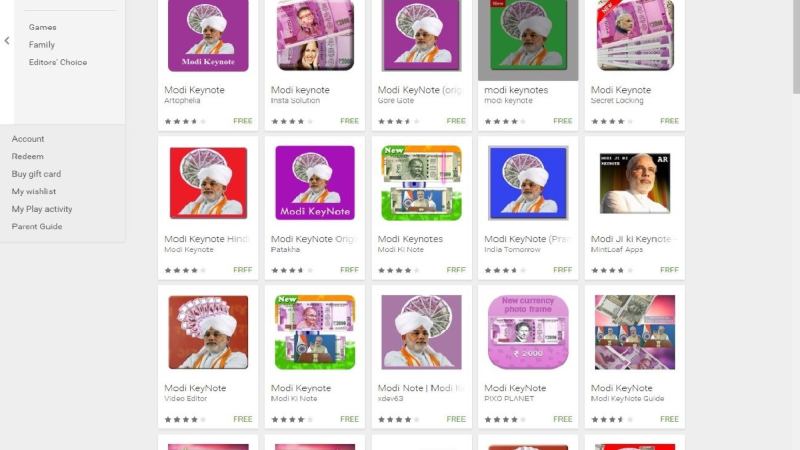Open the Patakha Modi KeyNote purple icon

point(315,183)
